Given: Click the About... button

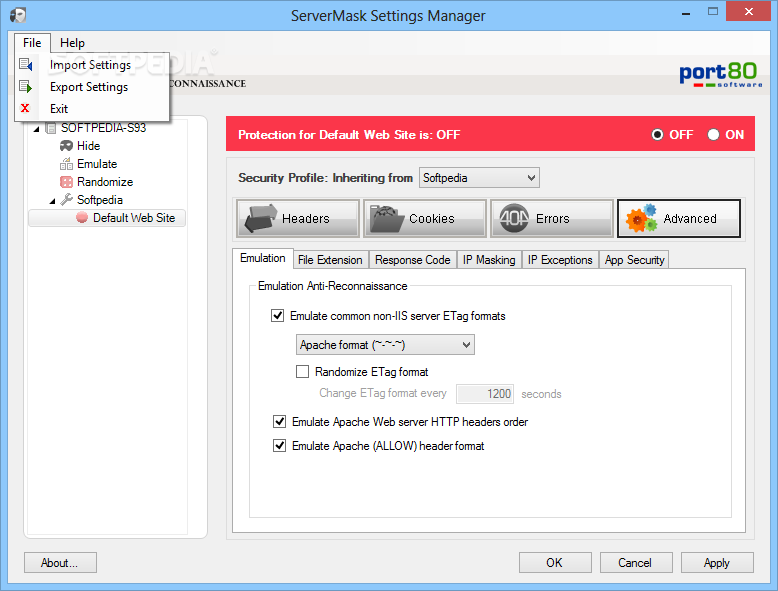Looking at the screenshot, I should click(x=60, y=563).
